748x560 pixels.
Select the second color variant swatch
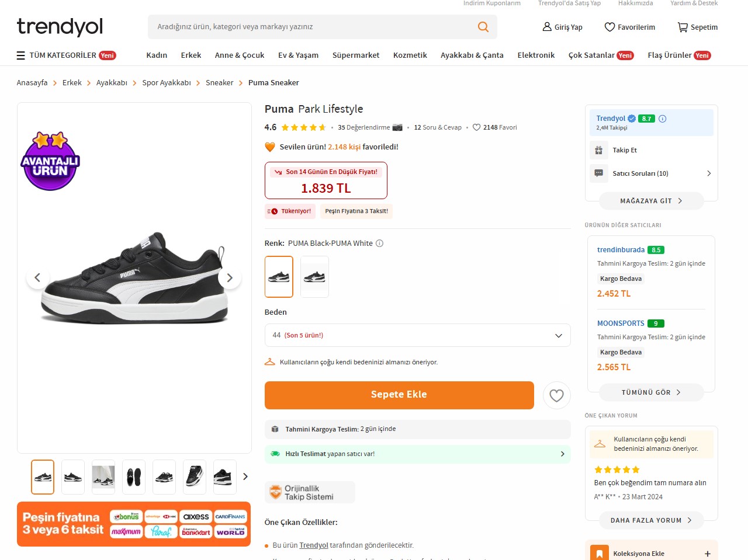click(314, 277)
